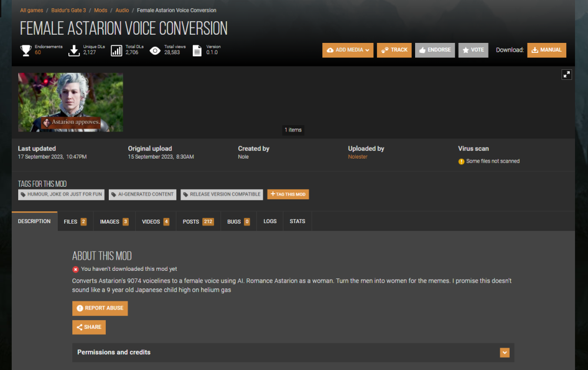
Task: Track this mod with the Track button
Action: pos(394,50)
